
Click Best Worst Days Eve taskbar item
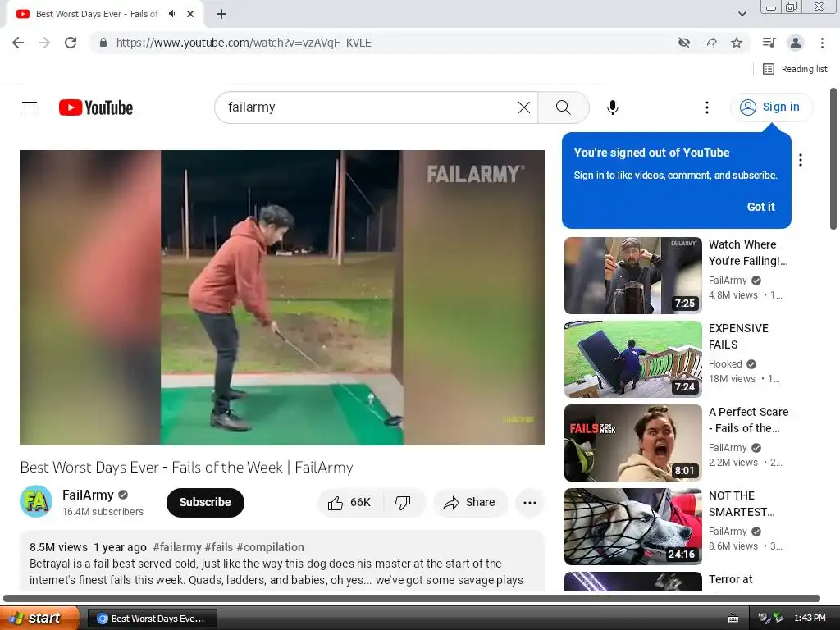(x=152, y=619)
